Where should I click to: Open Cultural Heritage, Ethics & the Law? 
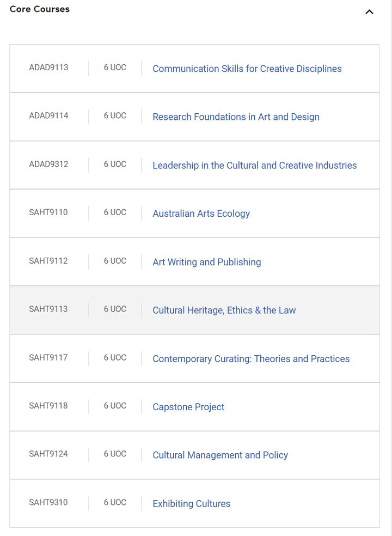click(224, 310)
